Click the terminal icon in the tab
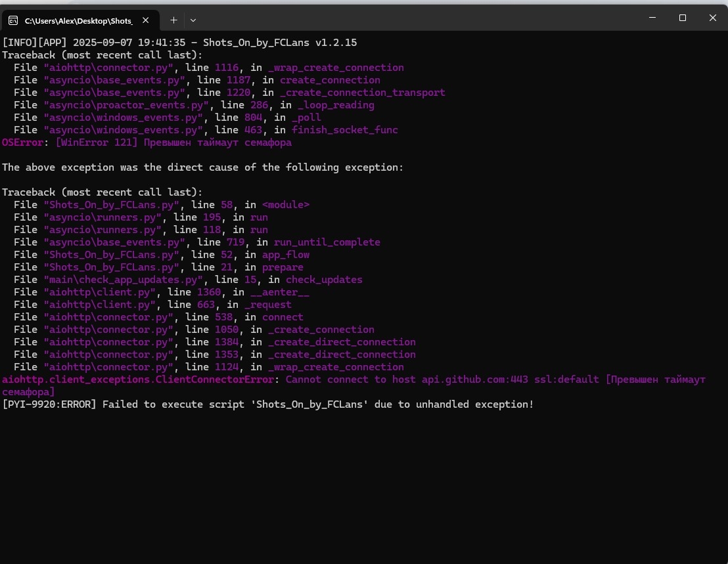 [13, 20]
